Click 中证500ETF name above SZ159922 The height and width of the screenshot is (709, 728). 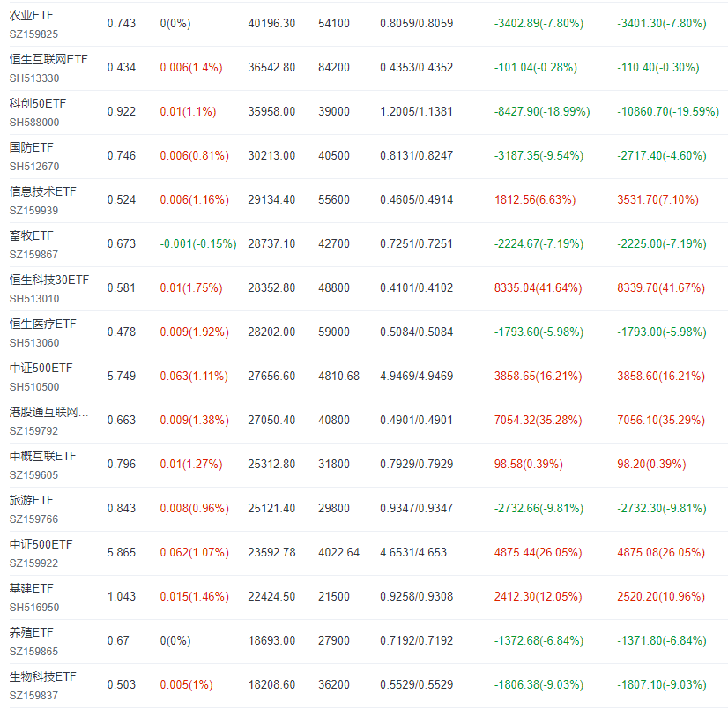pos(41,545)
